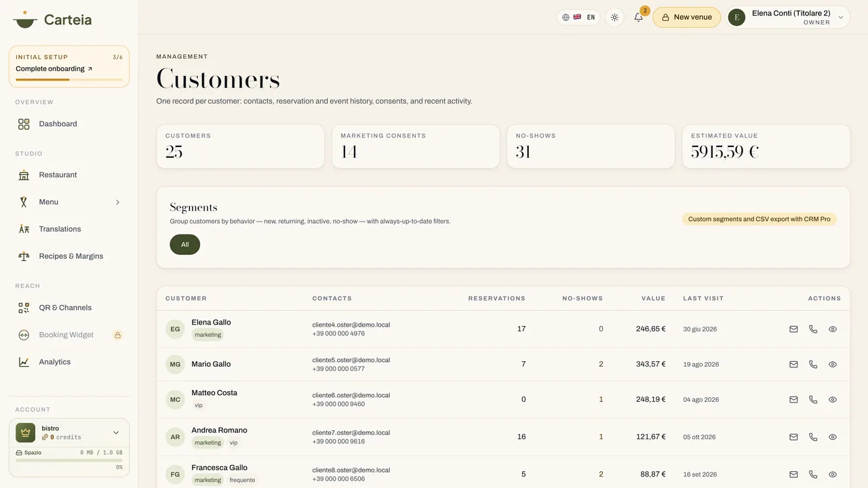Click the QR & Channels icon

point(24,308)
